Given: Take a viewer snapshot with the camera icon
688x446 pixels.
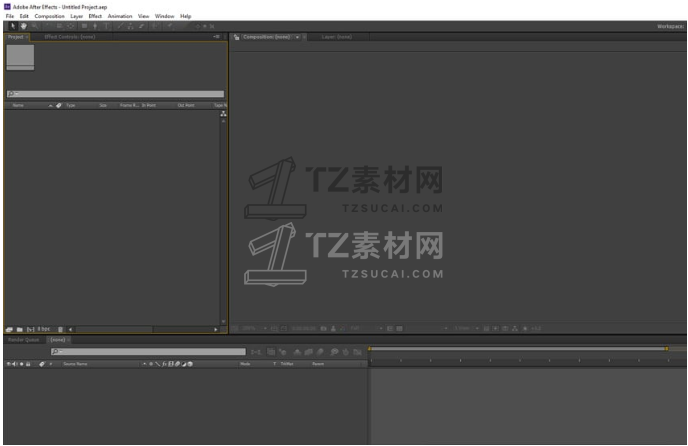Looking at the screenshot, I should pos(323,328).
